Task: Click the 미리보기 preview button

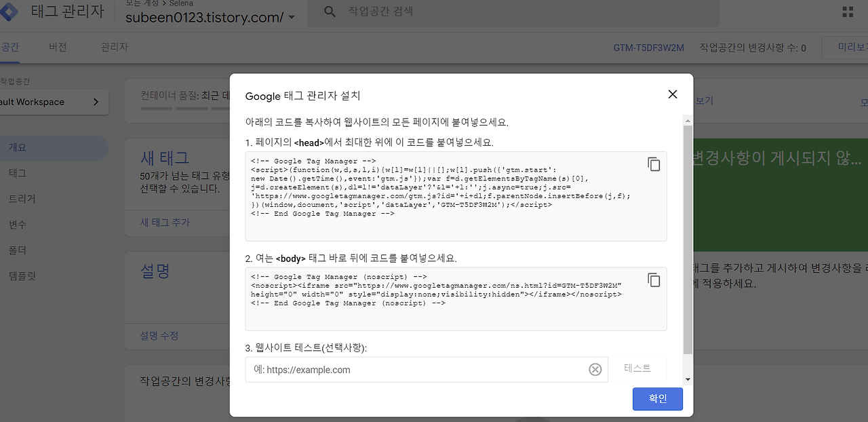Action: [x=845, y=48]
